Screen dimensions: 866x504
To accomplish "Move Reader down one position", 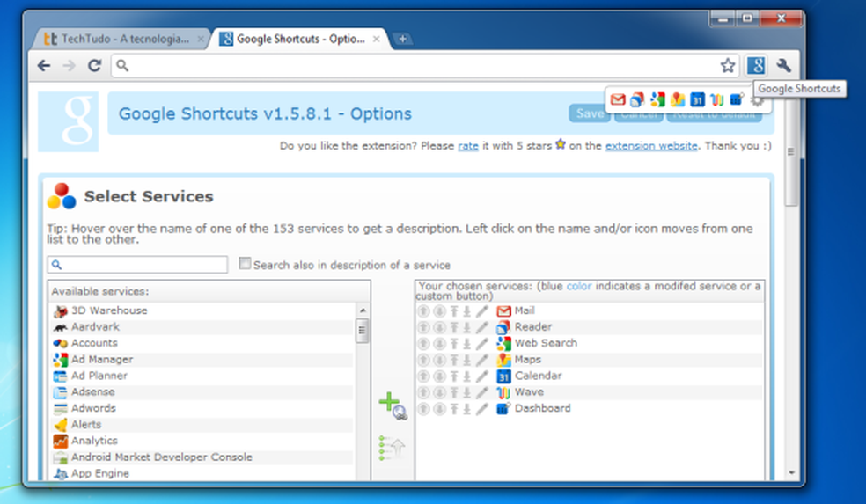I will [x=440, y=327].
